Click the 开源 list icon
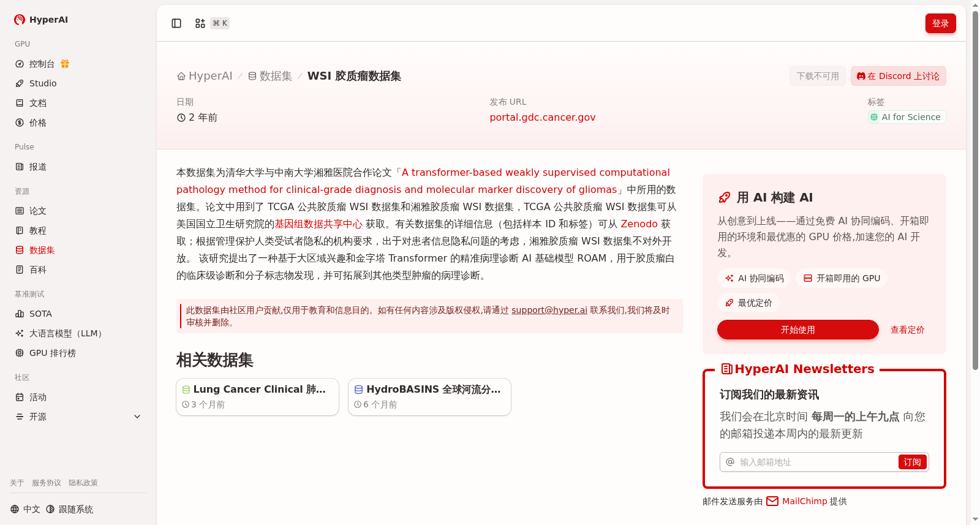Viewport: 980px width, 525px height. [20, 417]
